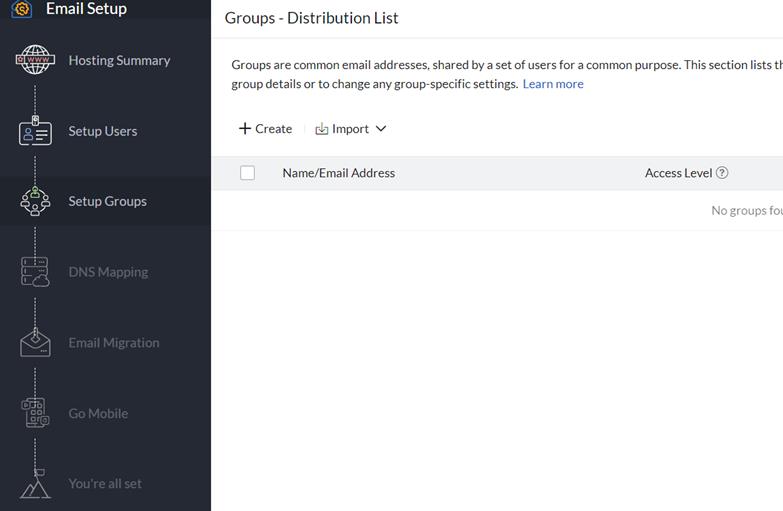Go to Setup Users step
This screenshot has height=511, width=783.
(x=103, y=131)
